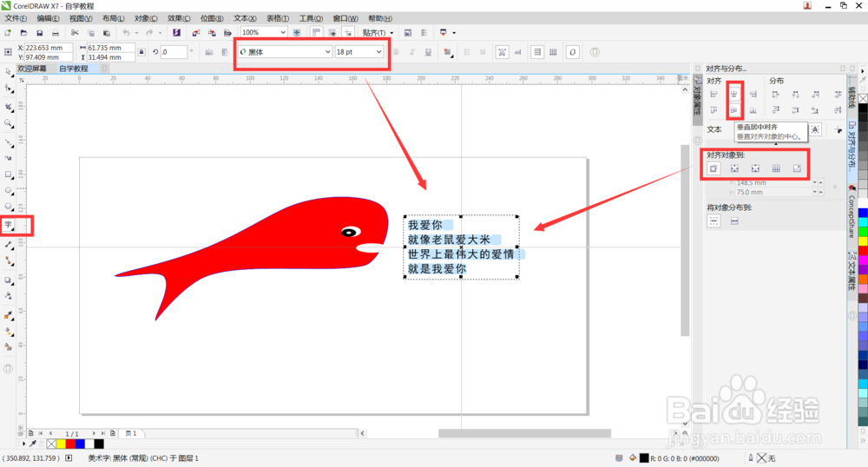Open the 对象 menu
868x467 pixels.
point(146,18)
